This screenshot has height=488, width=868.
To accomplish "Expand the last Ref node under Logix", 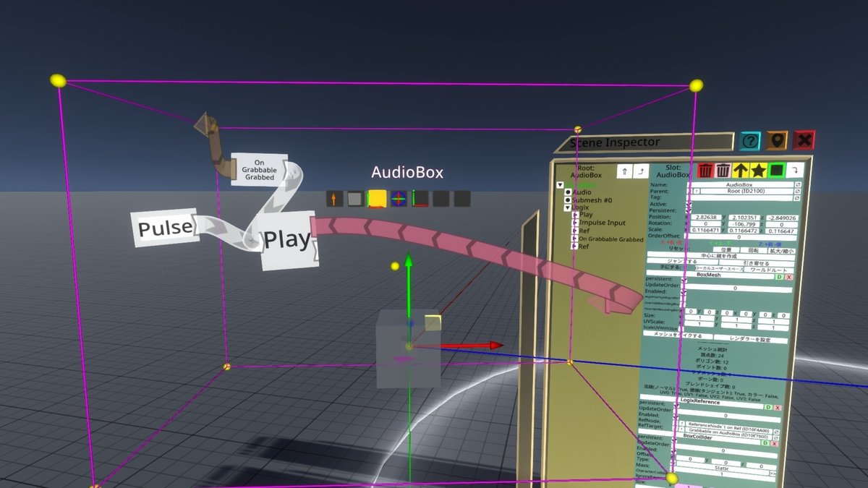I will [575, 247].
